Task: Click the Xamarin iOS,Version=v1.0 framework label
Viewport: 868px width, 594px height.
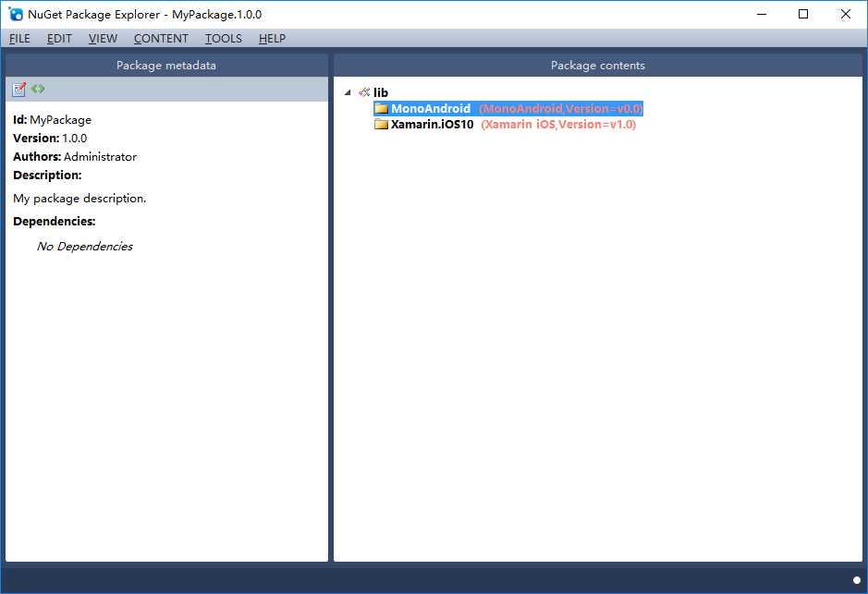Action: point(558,125)
